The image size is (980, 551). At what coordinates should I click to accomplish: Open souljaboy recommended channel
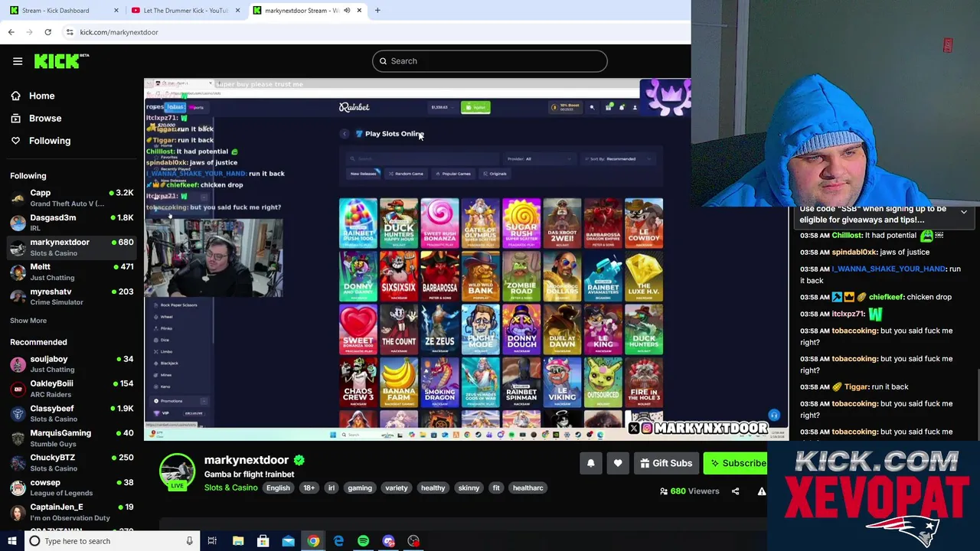72,364
